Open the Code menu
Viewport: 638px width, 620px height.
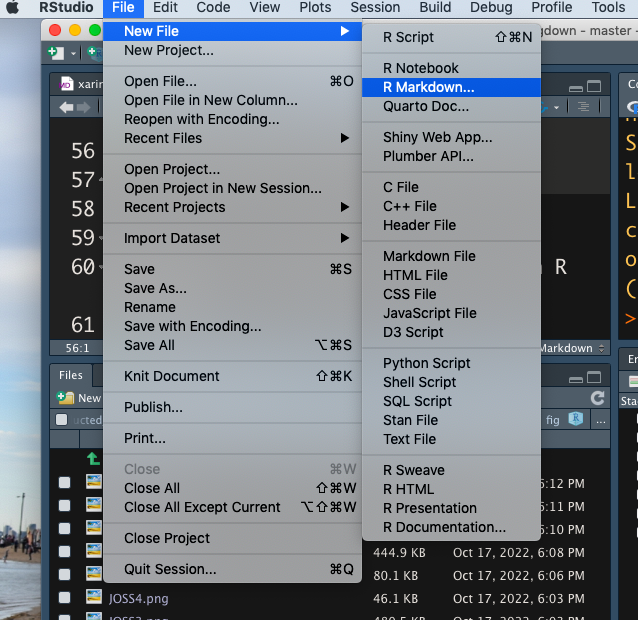213,8
